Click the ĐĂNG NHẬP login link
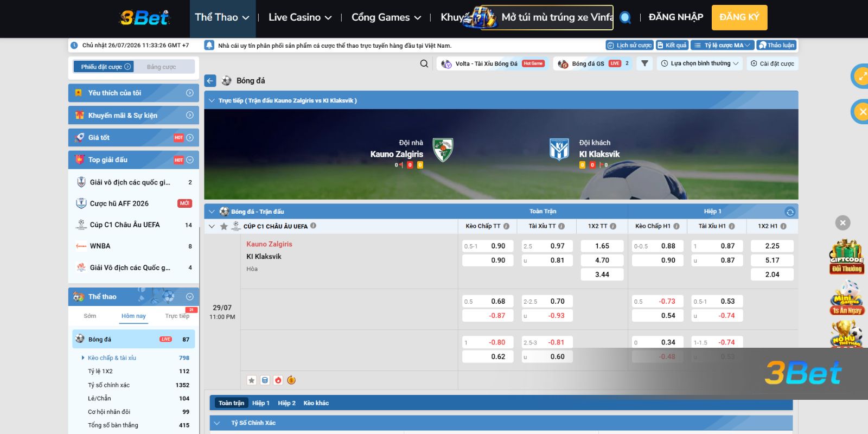The height and width of the screenshot is (434, 868). [x=676, y=17]
